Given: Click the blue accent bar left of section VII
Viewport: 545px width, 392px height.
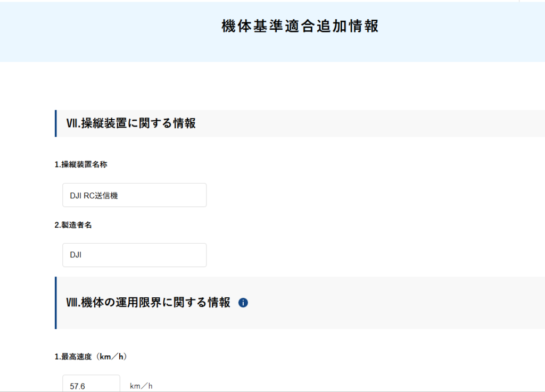Looking at the screenshot, I should coord(55,123).
